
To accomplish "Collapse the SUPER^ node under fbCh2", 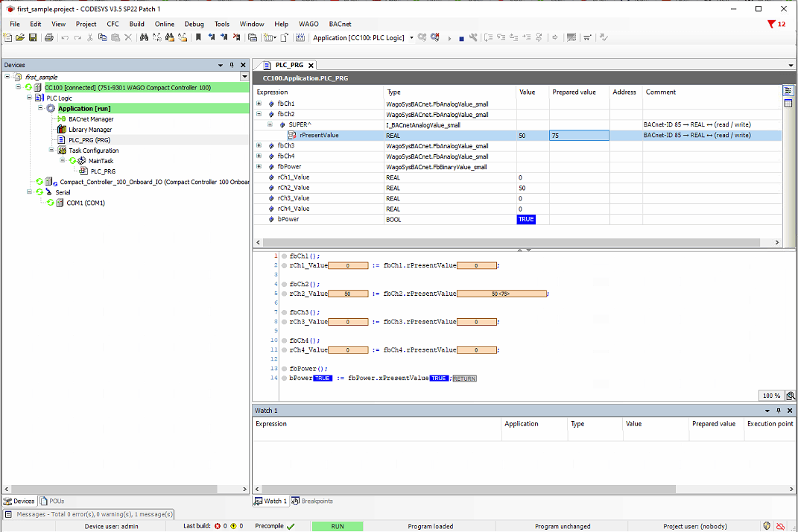I will (x=270, y=124).
